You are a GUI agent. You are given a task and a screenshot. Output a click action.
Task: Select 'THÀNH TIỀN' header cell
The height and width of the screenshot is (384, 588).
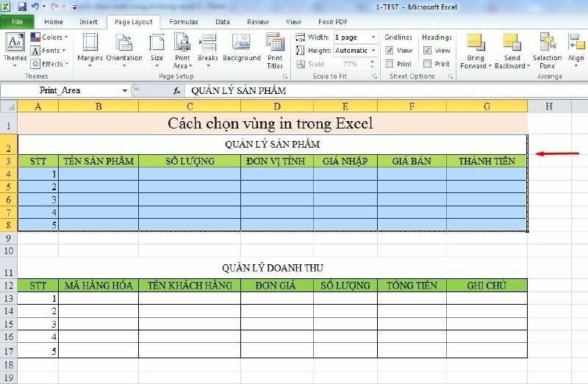pos(487,161)
